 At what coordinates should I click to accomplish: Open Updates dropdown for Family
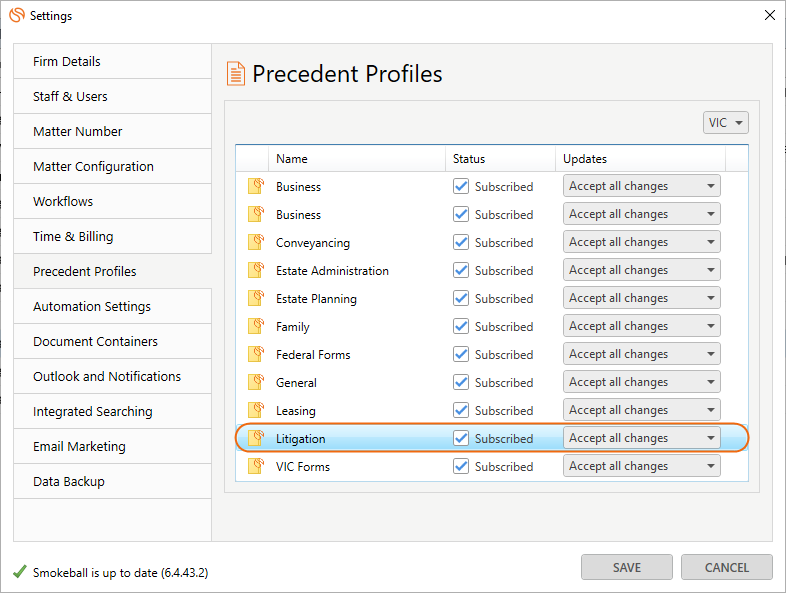click(x=642, y=326)
